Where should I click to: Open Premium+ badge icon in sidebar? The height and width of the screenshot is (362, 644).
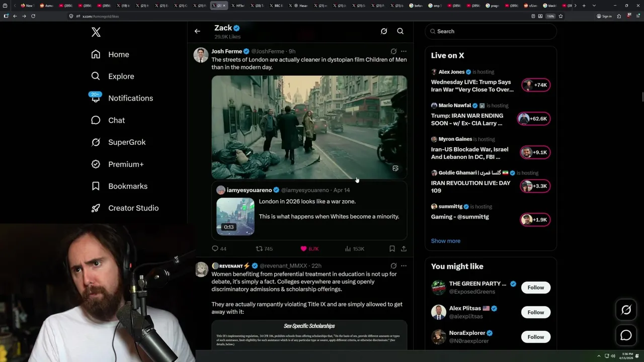(96, 164)
